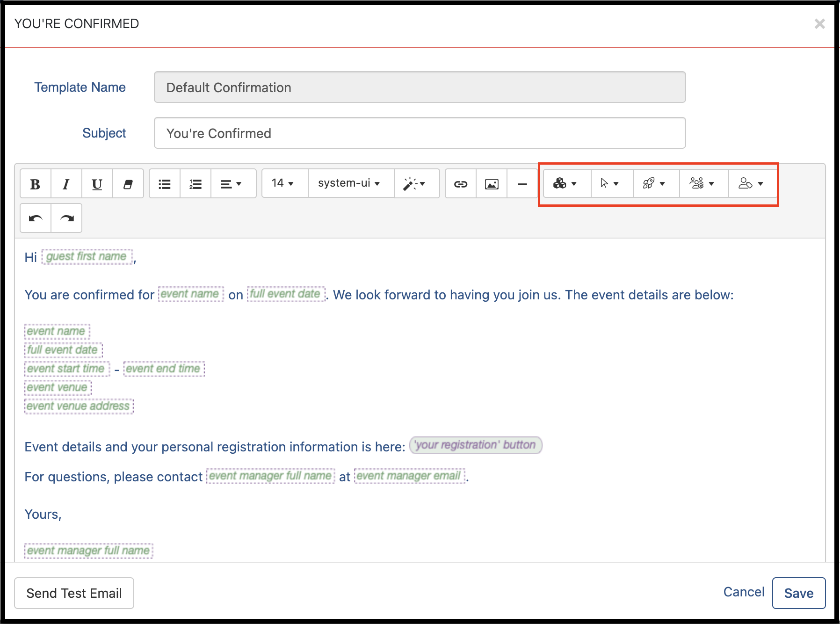
Task: Click the Subject label
Action: tap(104, 133)
